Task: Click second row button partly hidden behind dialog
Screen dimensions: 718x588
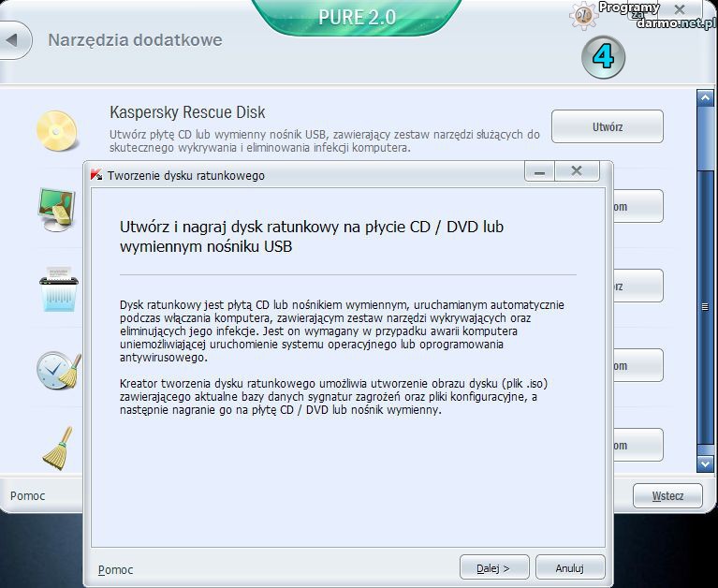Action: [637, 206]
